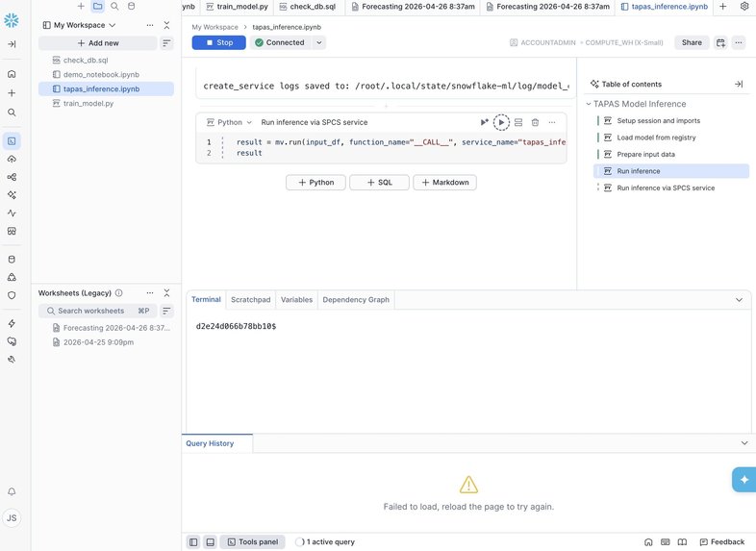Screen dimensions: 756x551
Task: Click Add new in workspace
Action: click(98, 43)
